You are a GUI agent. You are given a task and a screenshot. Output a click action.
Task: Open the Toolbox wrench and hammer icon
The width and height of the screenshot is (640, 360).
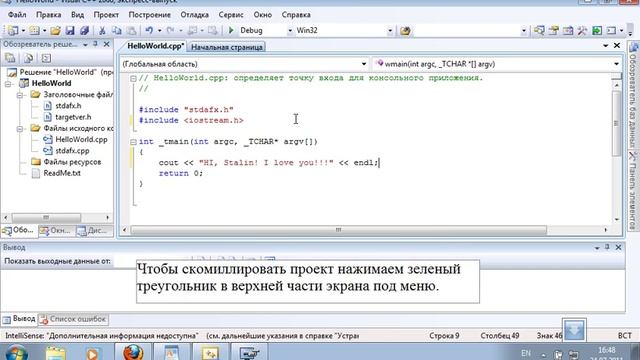(x=582, y=31)
